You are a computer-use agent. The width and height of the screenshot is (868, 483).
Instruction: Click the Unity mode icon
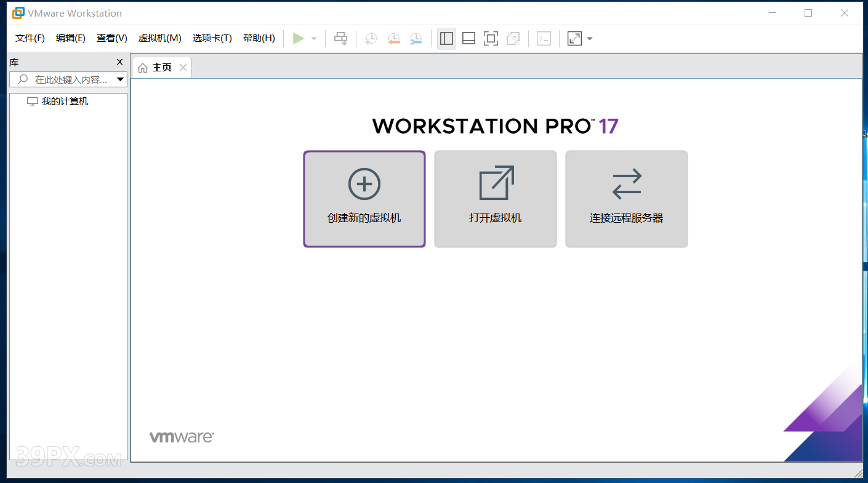tap(513, 38)
